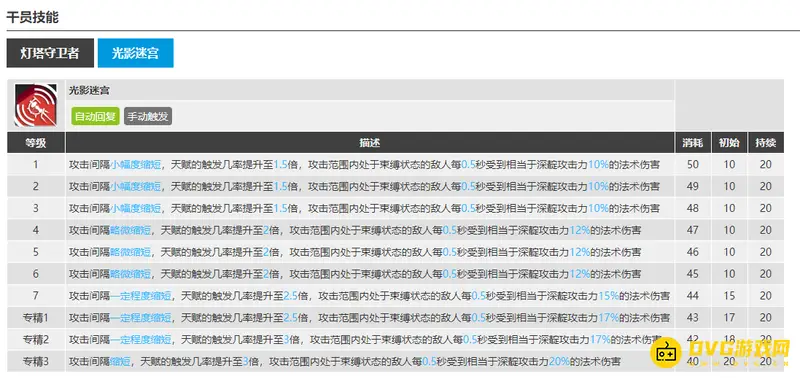The height and width of the screenshot is (378, 800).
Task: Click blue 缩短 text in 专精3 row
Action: 120,362
